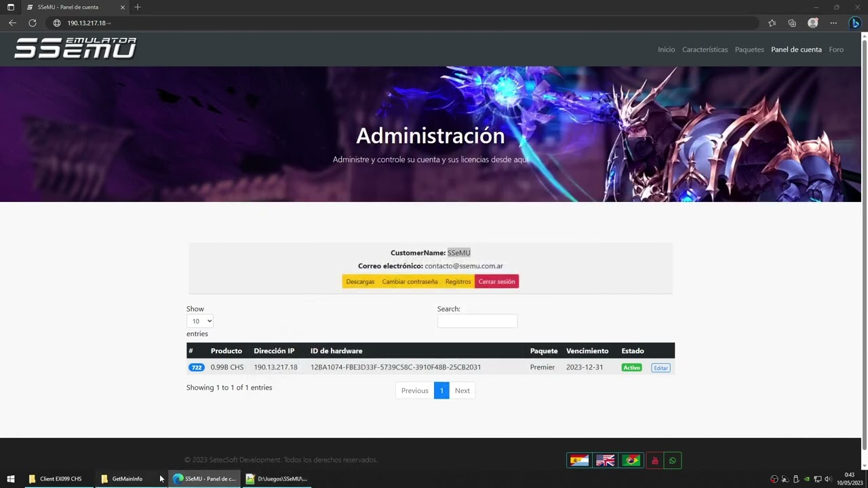The width and height of the screenshot is (868, 488).
Task: Click hardware ID 12BA1074-FBE3D33F value
Action: coord(395,367)
